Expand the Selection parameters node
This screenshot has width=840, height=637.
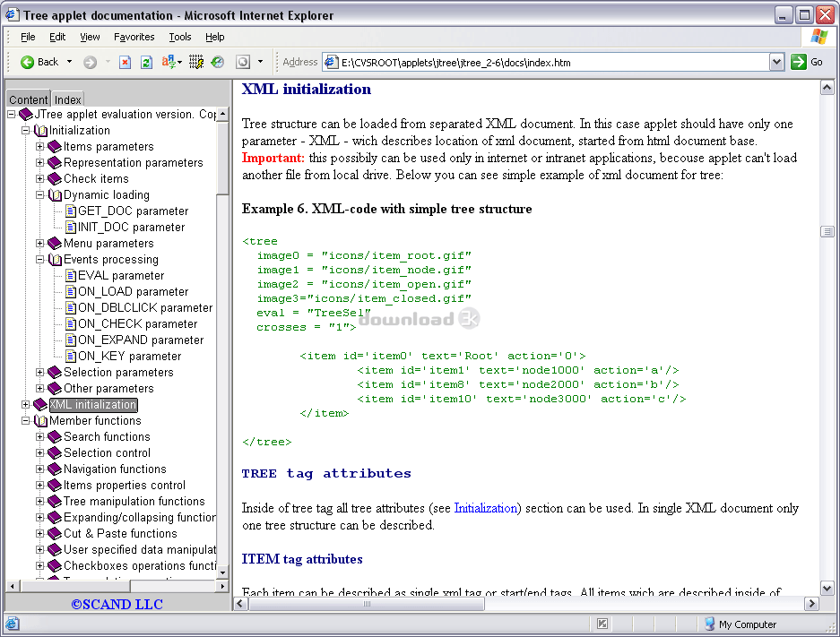[x=40, y=373]
